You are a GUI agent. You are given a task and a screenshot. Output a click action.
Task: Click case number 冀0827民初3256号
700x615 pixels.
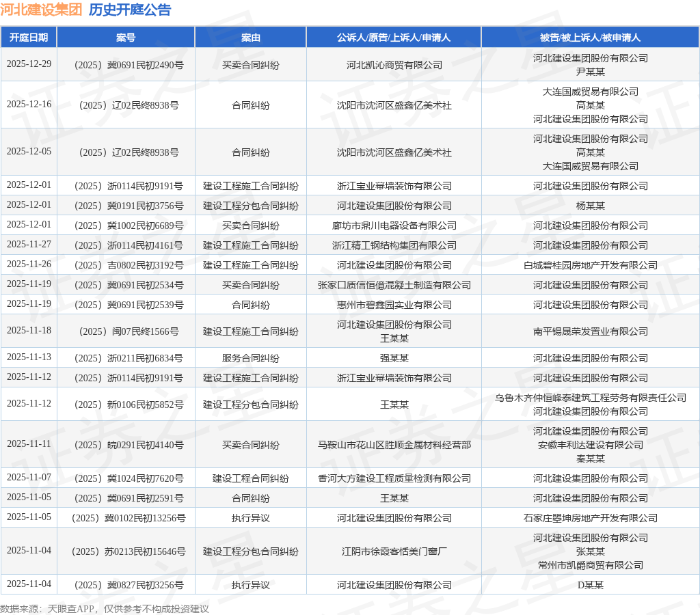click(129, 585)
